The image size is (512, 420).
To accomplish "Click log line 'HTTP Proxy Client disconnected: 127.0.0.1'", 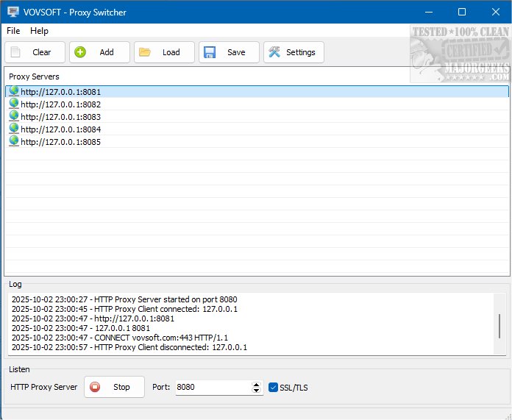I will point(129,347).
